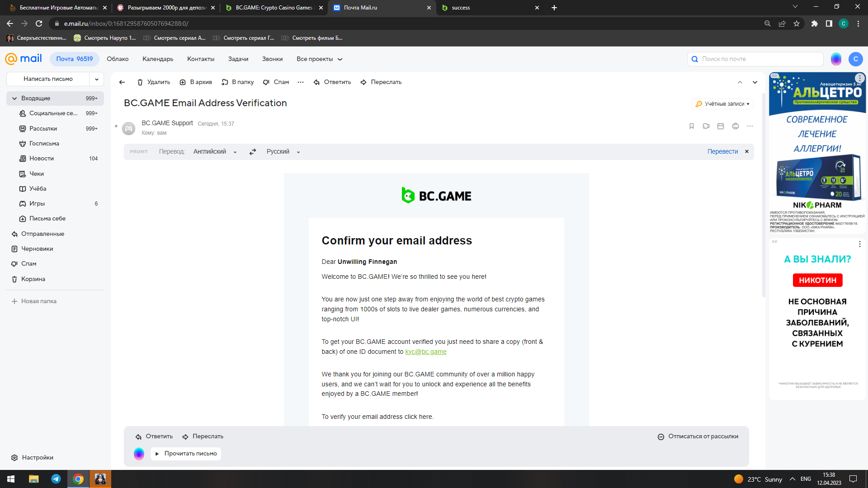
Task: Toggle unread dot beside sender avatar
Action: (116, 126)
